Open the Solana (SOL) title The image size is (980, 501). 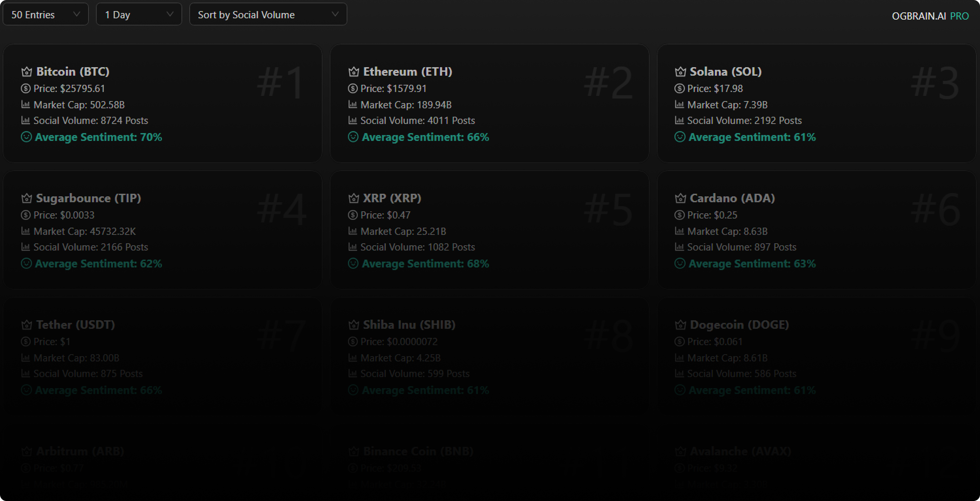pyautogui.click(x=725, y=71)
